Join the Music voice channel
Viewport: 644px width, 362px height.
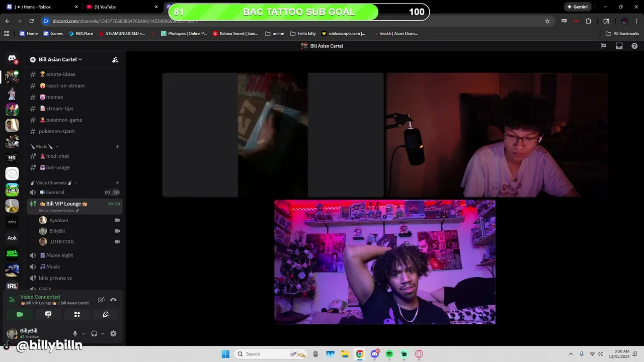point(75,266)
